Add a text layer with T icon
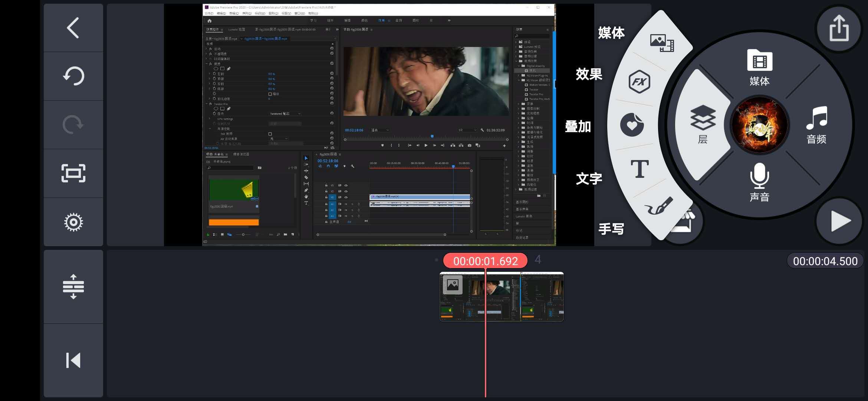 (640, 169)
